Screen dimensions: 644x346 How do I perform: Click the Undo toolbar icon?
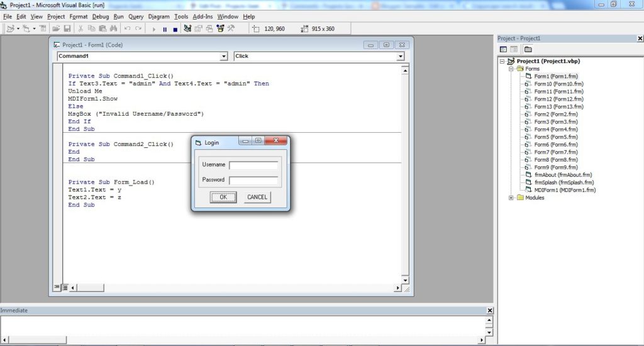coord(127,29)
